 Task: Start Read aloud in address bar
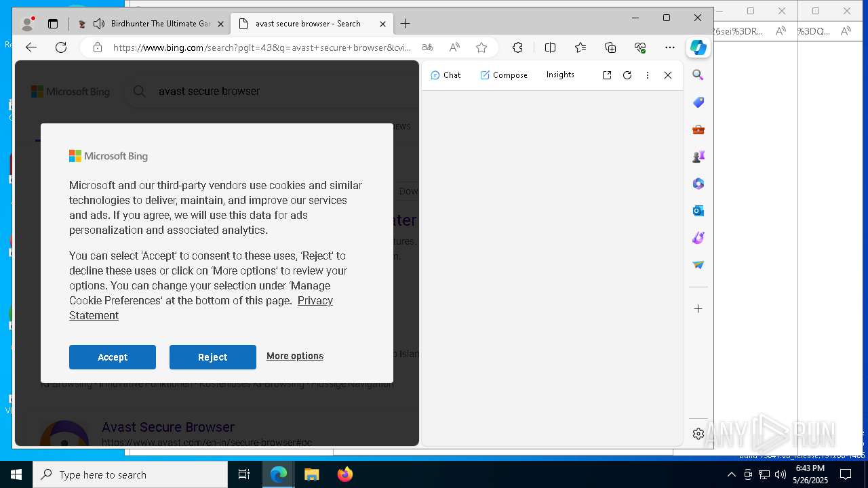pyautogui.click(x=454, y=47)
